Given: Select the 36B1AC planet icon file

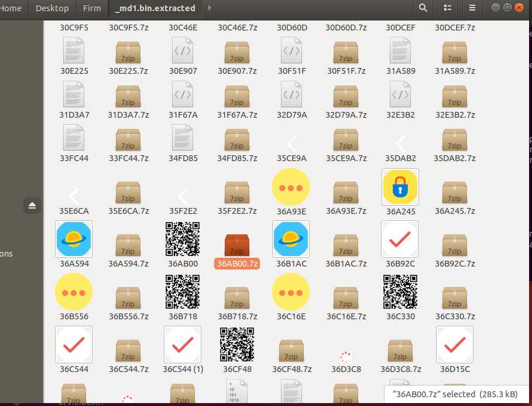Looking at the screenshot, I should (291, 239).
